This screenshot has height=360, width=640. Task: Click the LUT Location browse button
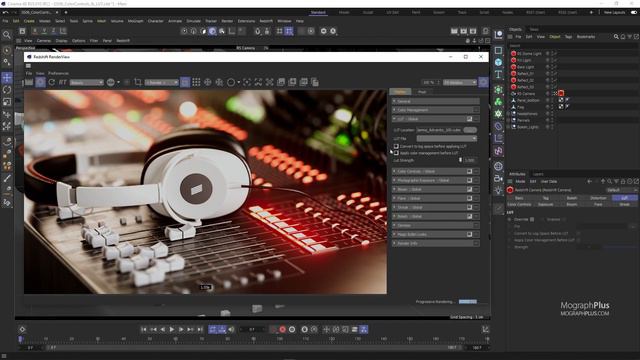pyautogui.click(x=470, y=130)
